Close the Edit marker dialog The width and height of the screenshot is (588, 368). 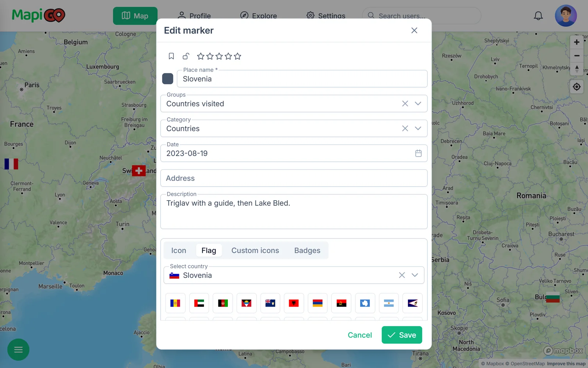click(x=414, y=31)
